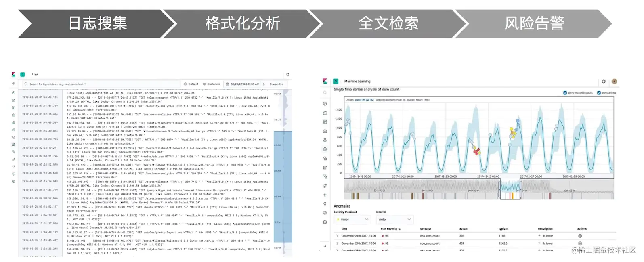Click Customize button in Logs
The width and height of the screenshot is (644, 262).
coord(212,84)
